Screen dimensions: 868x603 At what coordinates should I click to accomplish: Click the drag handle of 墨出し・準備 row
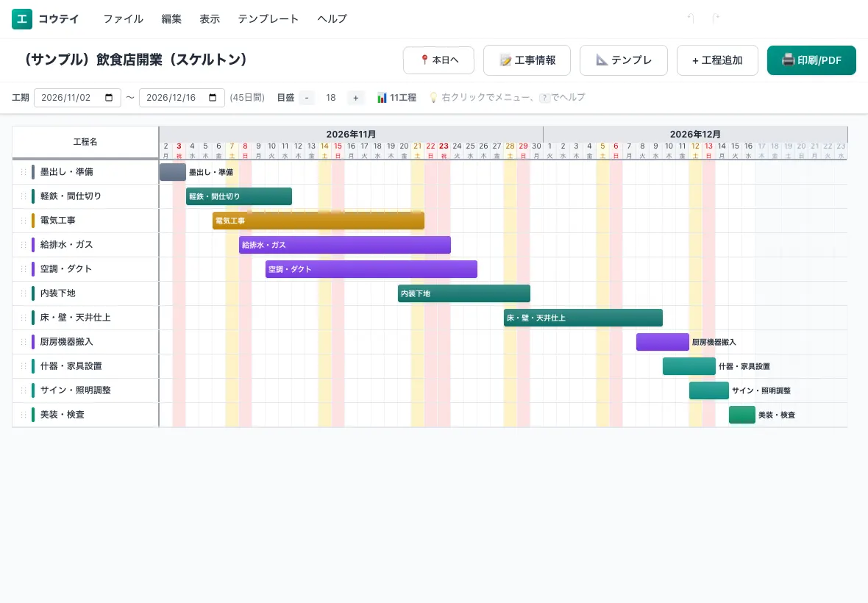(x=24, y=172)
